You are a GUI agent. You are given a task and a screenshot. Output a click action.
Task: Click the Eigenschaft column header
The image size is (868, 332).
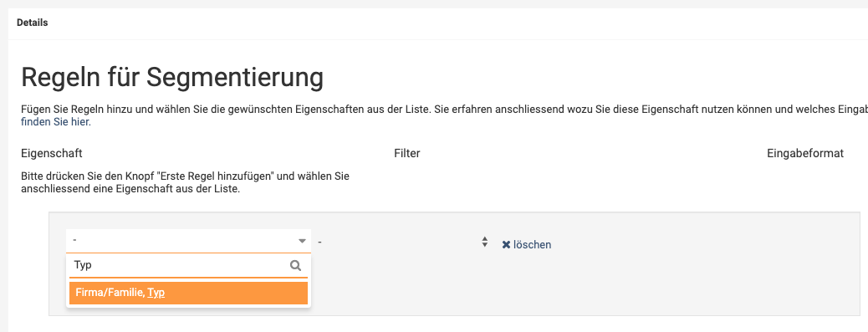point(52,153)
